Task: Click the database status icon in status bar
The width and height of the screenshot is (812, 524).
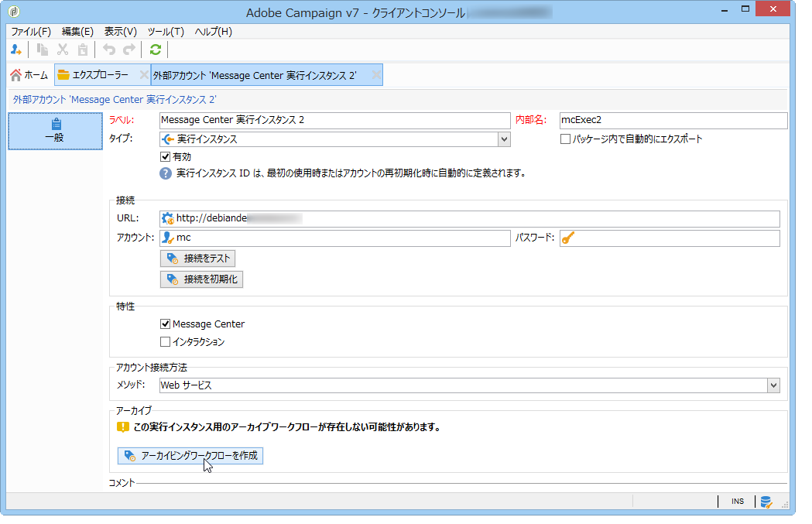Action: [766, 502]
